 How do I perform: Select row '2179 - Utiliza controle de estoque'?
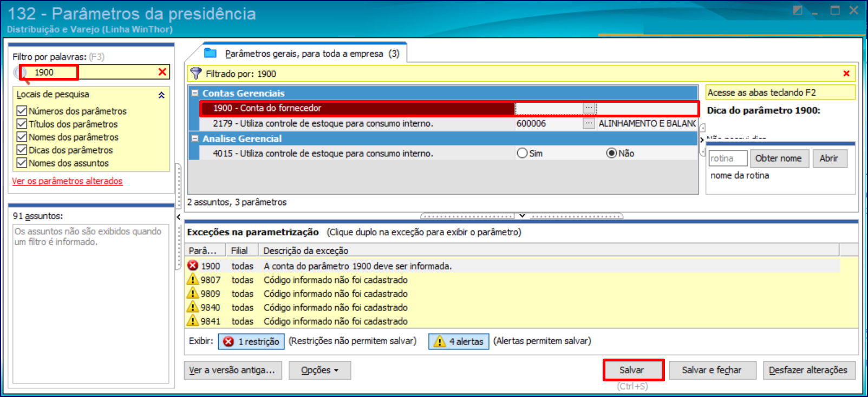pyautogui.click(x=449, y=123)
